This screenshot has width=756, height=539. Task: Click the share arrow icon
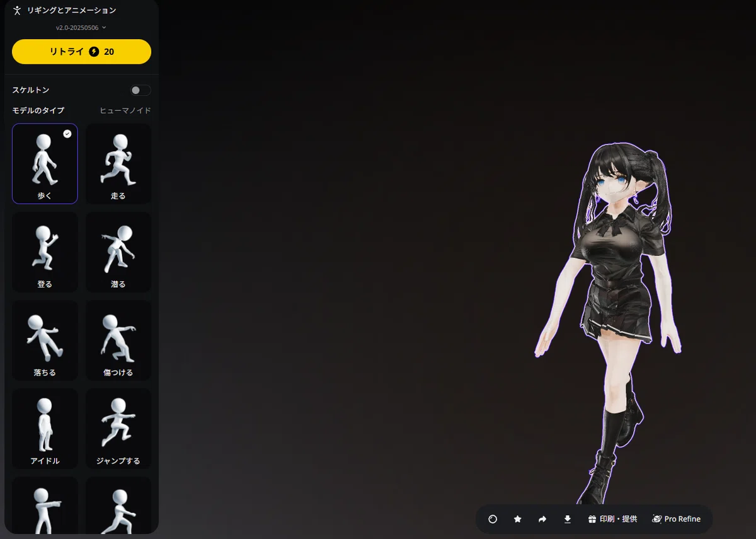[x=542, y=519]
